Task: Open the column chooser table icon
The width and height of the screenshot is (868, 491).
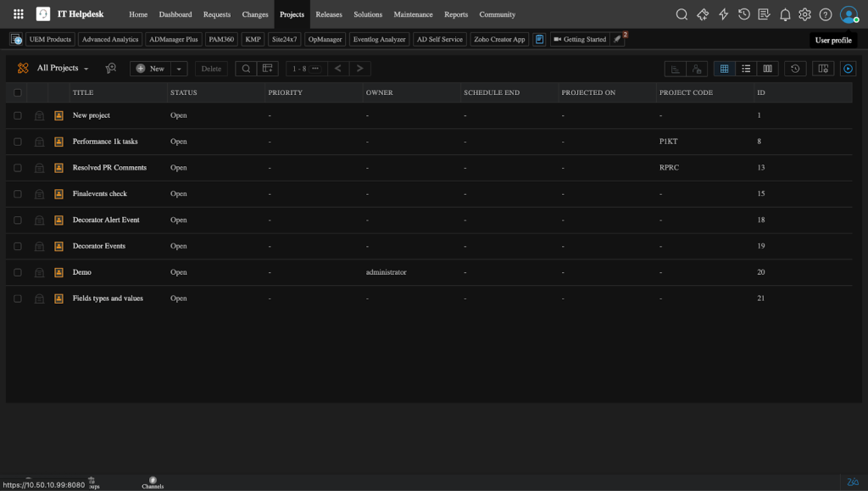Action: point(267,69)
